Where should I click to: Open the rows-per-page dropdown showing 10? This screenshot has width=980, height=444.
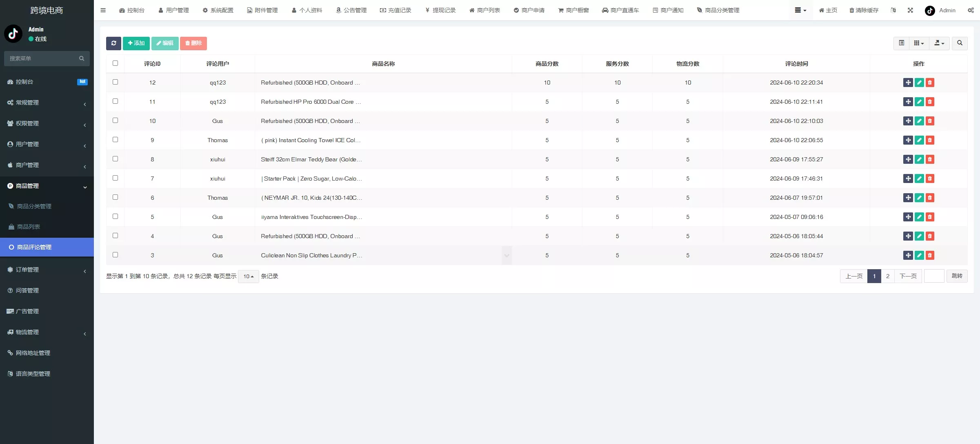coord(248,277)
